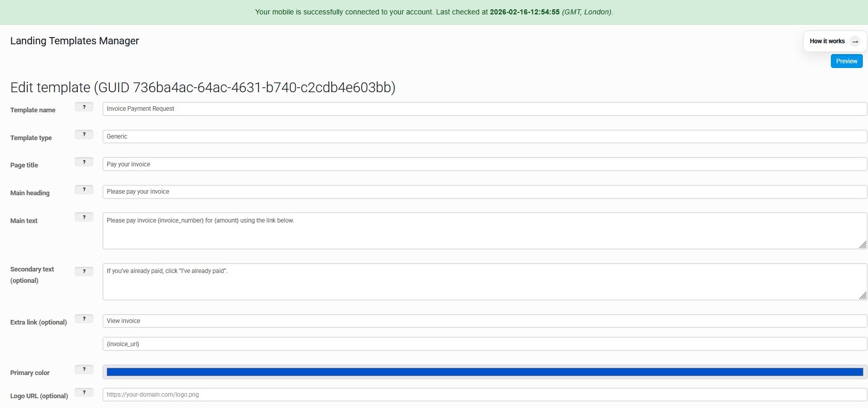Open the blue Primary color picker
This screenshot has width=868, height=408.
[x=484, y=372]
